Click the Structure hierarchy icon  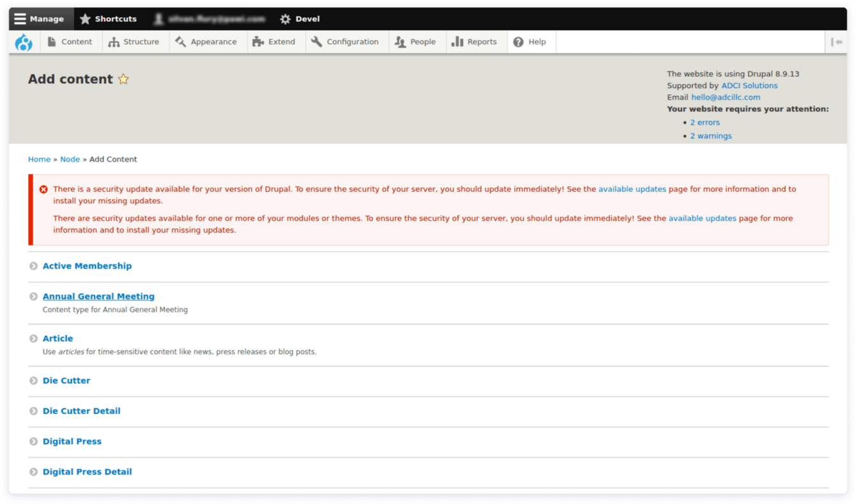pos(114,42)
